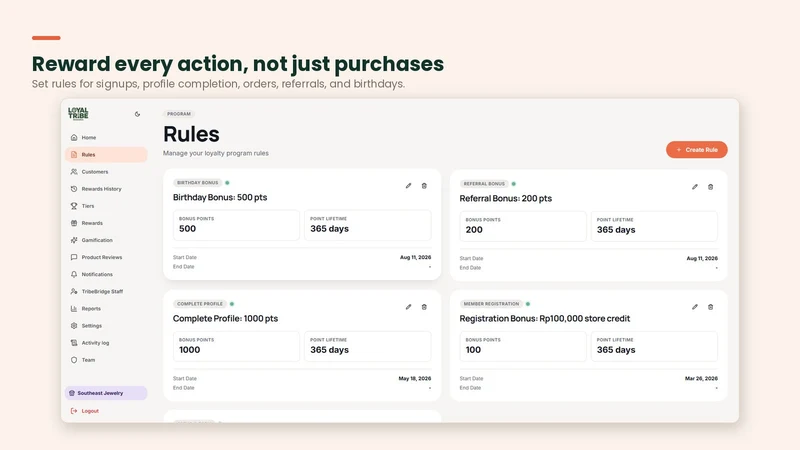Click the bonus points value 1000
Viewport: 800px width, 450px height.
point(189,350)
